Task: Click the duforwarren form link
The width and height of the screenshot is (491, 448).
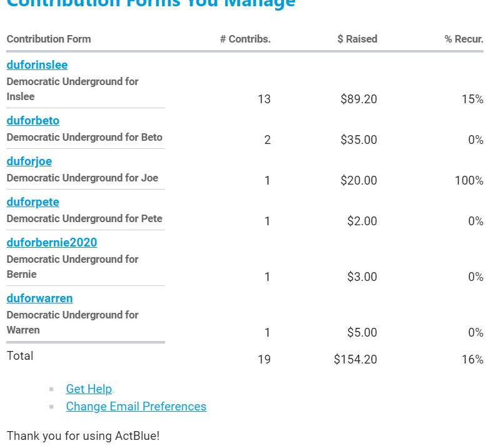Action: (x=39, y=298)
